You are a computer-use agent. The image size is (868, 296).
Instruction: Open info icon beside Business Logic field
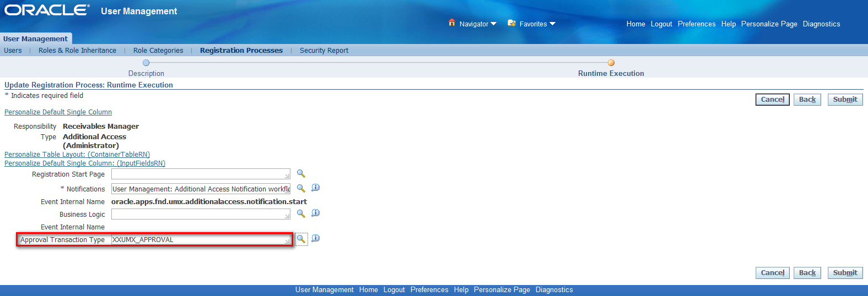click(x=315, y=213)
